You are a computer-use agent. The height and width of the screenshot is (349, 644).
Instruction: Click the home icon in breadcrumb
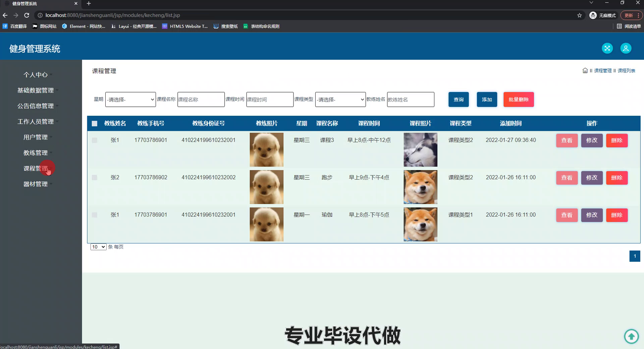click(x=585, y=70)
